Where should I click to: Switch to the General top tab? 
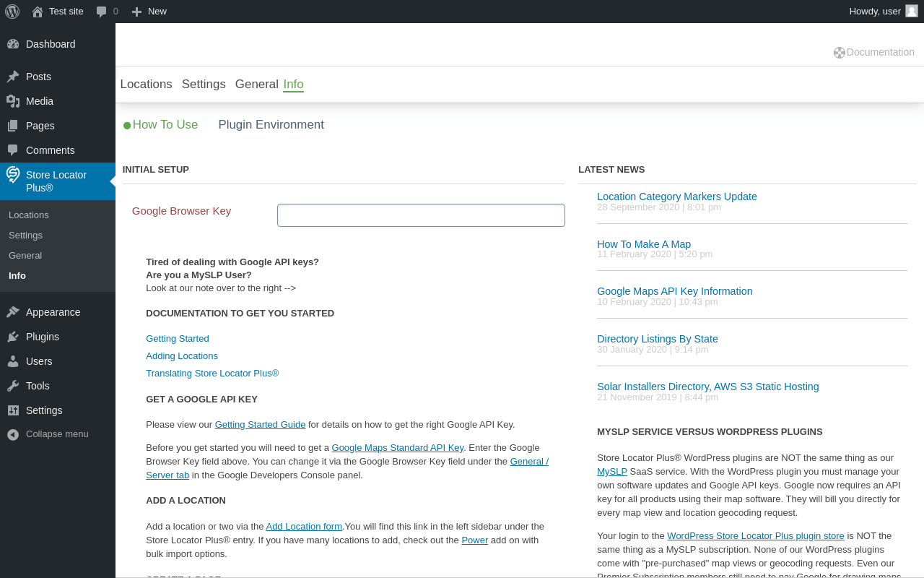(256, 85)
